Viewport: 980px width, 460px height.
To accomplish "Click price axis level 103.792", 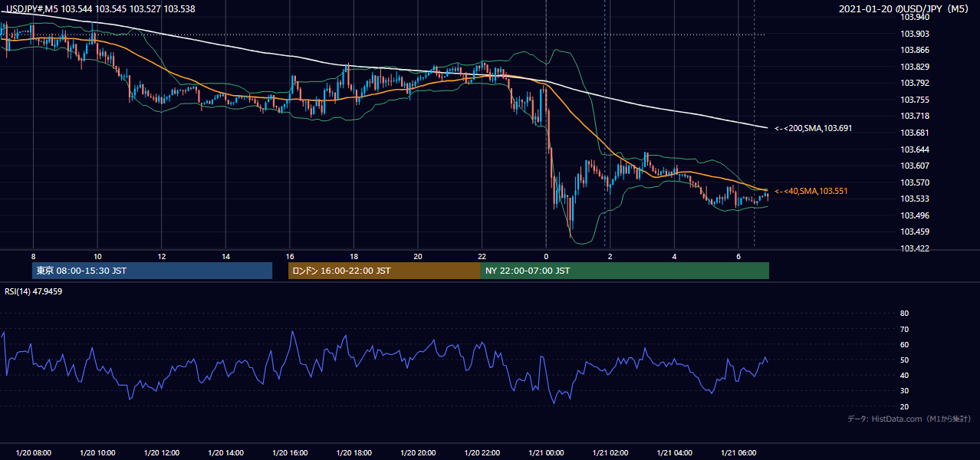I will pyautogui.click(x=915, y=83).
